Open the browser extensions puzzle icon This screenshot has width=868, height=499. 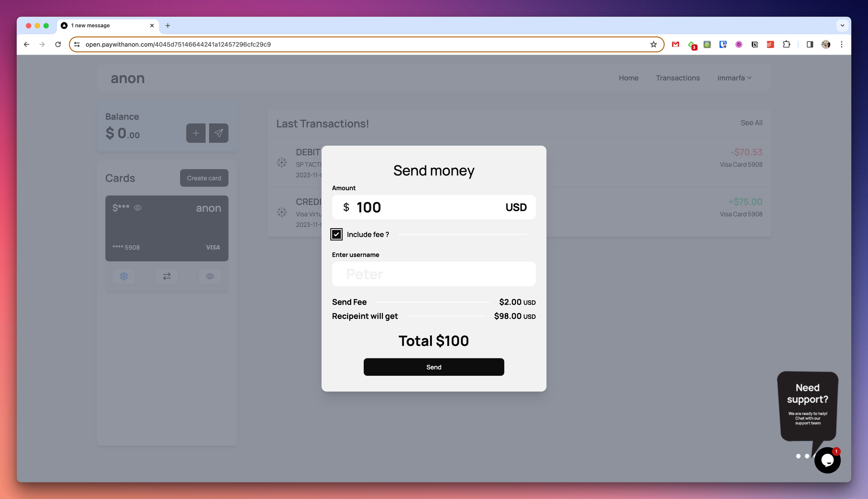pos(786,44)
